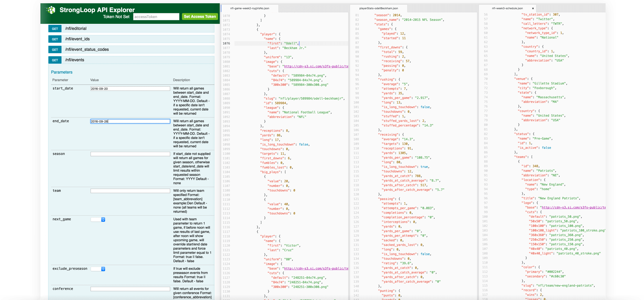Click the "248251-300x300.png" value

coord(310,287)
